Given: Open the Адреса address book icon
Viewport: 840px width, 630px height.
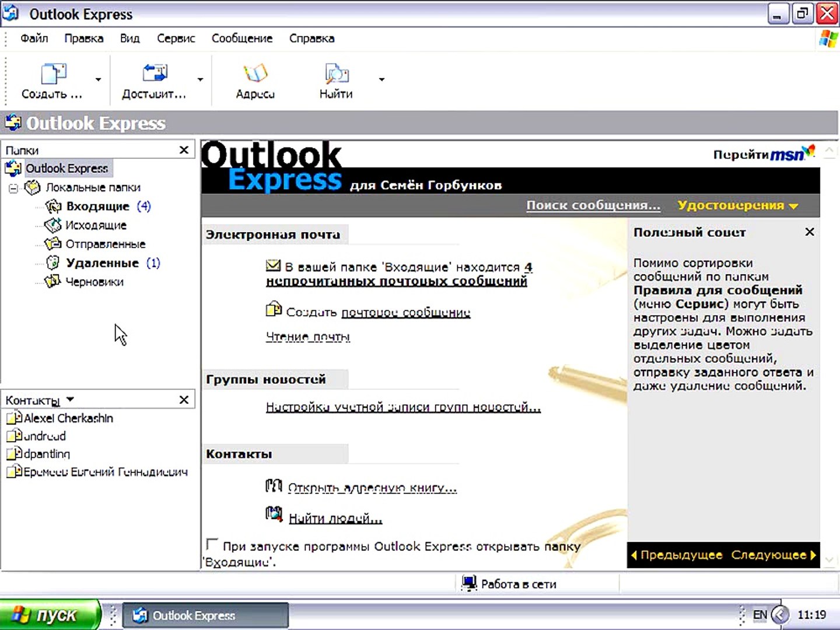Looking at the screenshot, I should coord(256,73).
